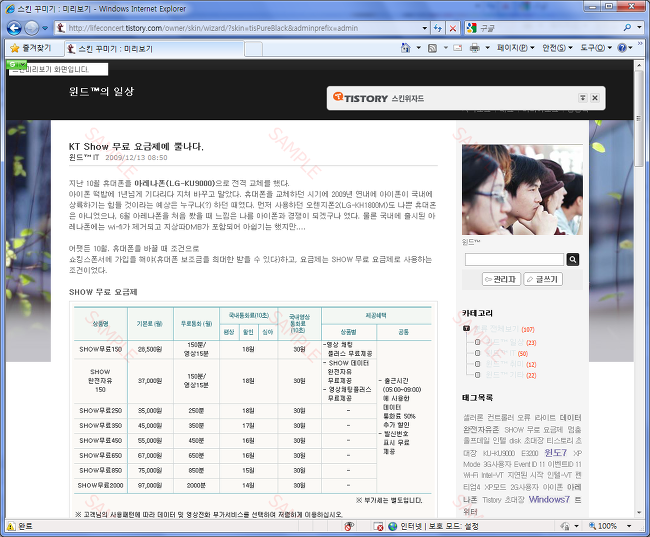
Task: Click the 관리자 admin button
Action: click(501, 279)
